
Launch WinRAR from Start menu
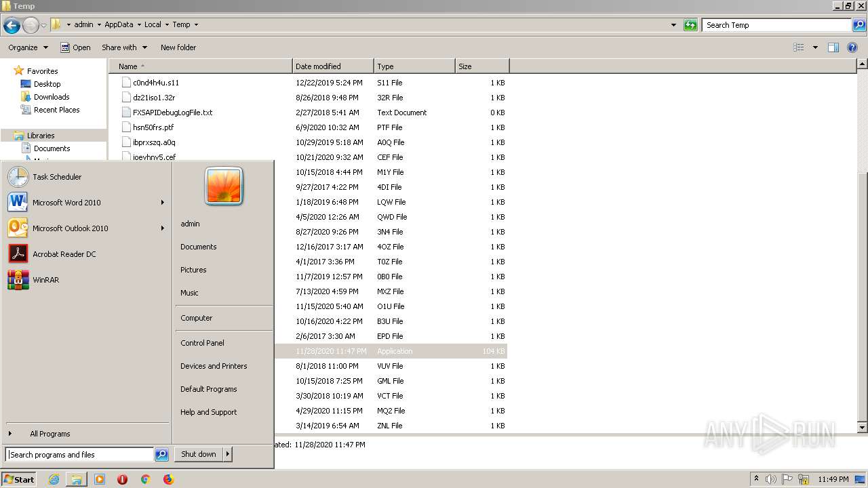point(87,280)
